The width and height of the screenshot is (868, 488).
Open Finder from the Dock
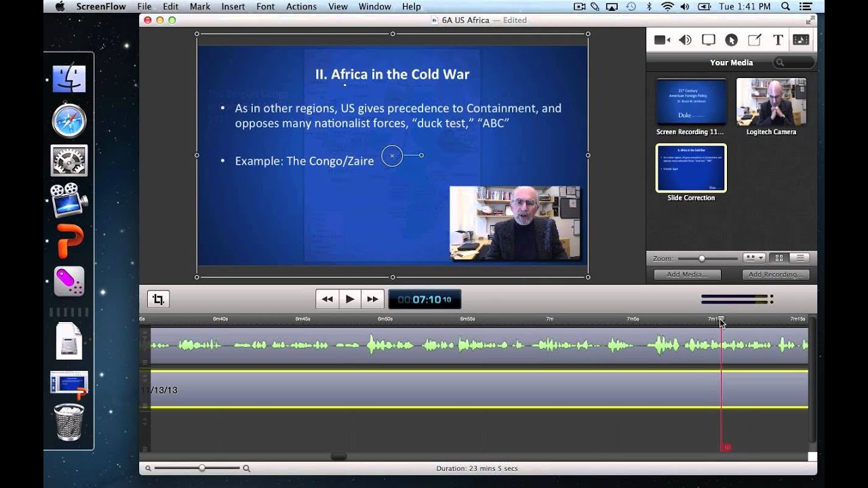pyautogui.click(x=69, y=80)
